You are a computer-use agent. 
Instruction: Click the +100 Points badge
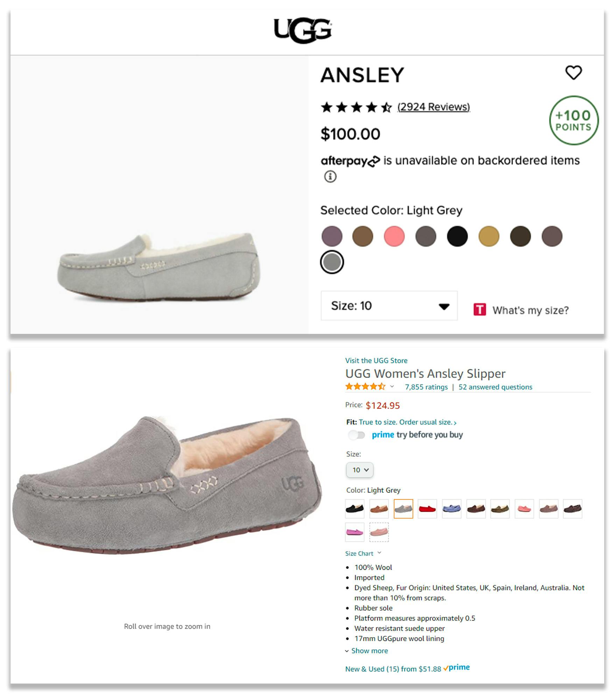(x=573, y=120)
